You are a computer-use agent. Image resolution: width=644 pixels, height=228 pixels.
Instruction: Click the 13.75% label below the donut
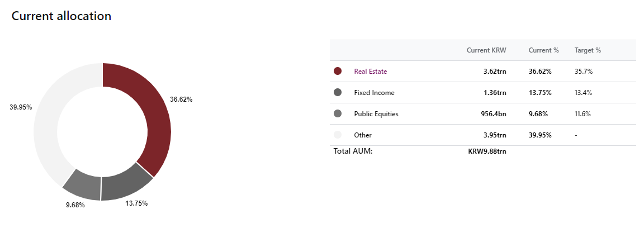click(x=136, y=203)
